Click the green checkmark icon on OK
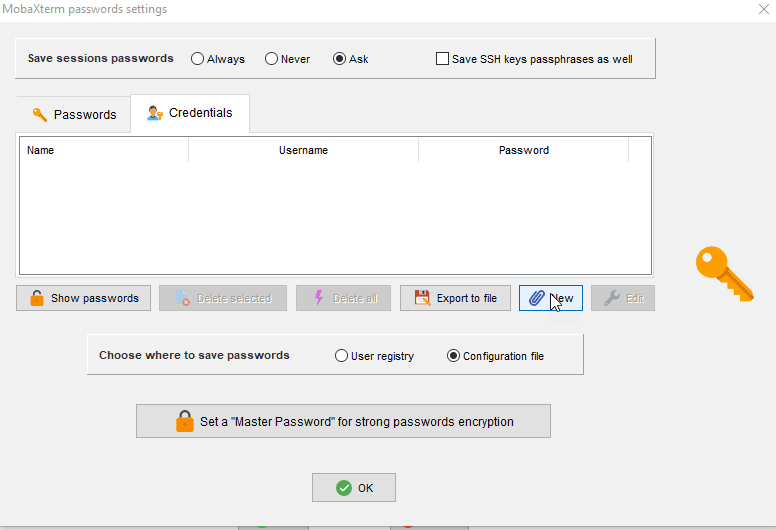 point(344,488)
